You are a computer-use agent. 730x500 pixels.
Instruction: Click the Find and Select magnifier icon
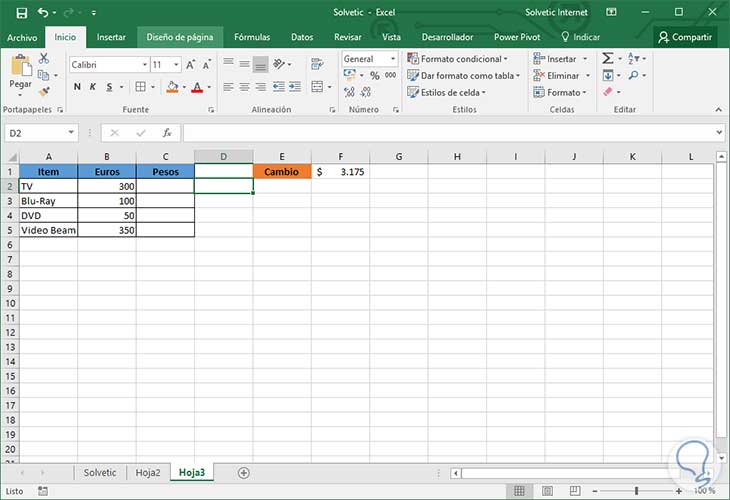633,75
